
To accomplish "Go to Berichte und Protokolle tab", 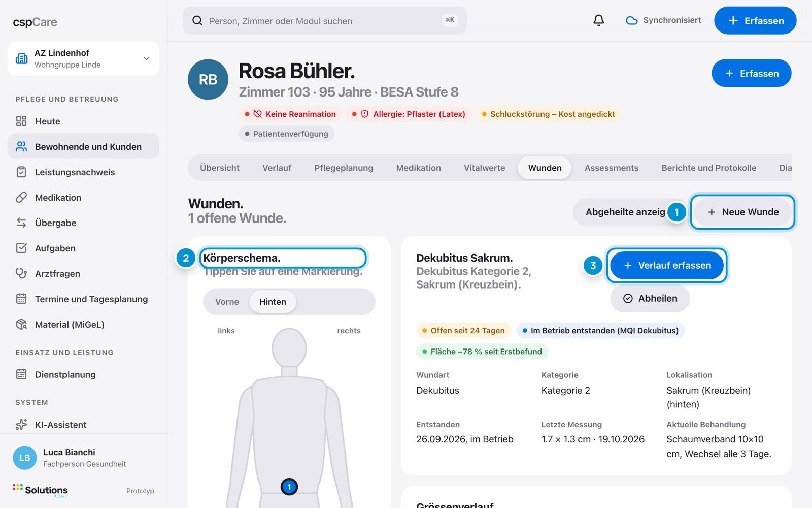I will click(708, 168).
